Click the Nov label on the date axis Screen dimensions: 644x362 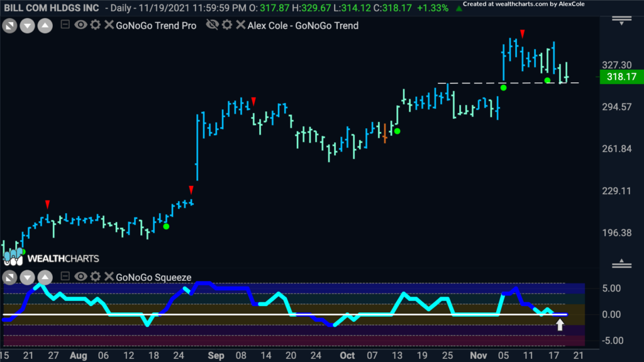[x=479, y=356]
